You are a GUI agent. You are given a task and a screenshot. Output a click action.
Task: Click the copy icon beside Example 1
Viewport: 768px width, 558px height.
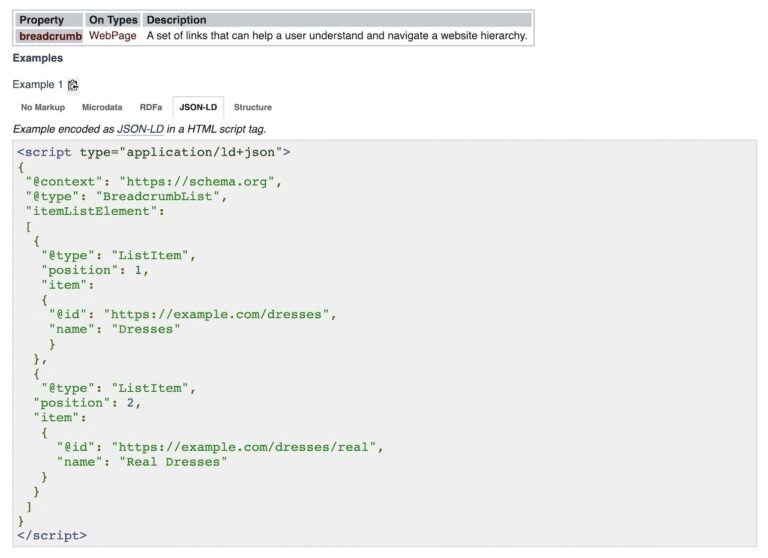(x=73, y=85)
